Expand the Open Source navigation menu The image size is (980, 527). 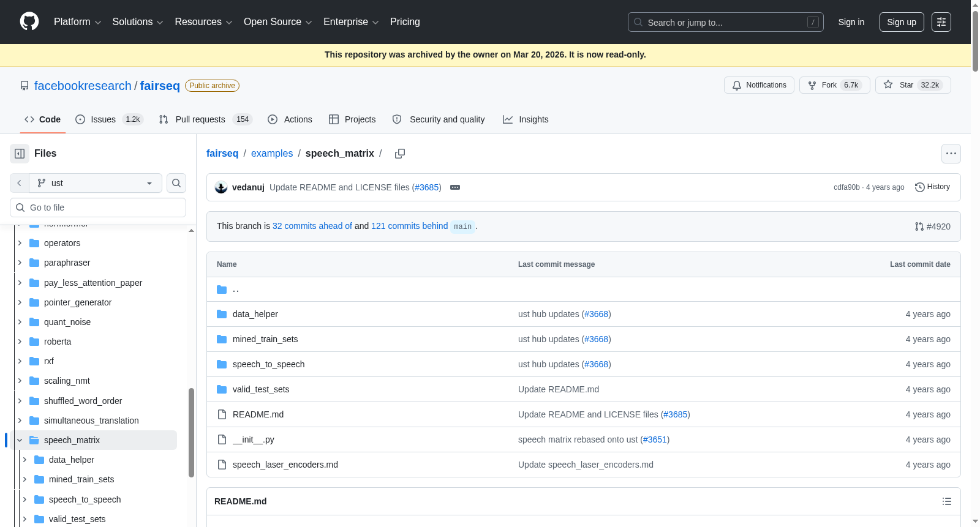278,22
